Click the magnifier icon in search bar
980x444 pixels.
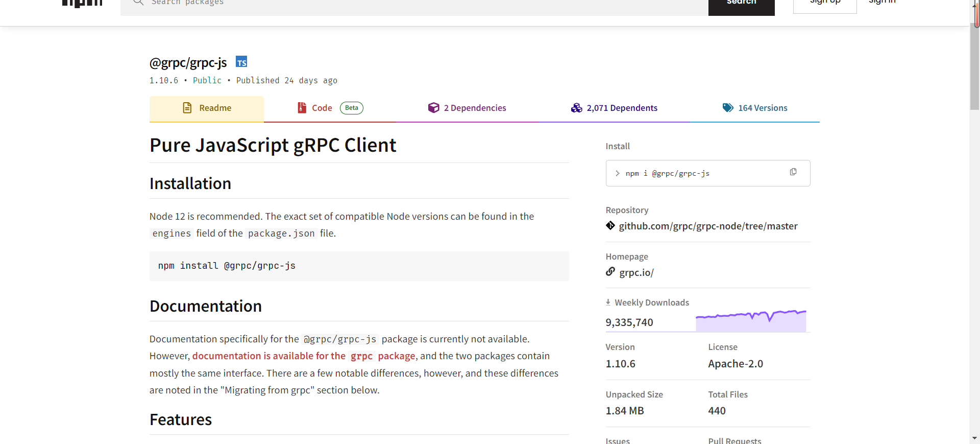(138, 3)
